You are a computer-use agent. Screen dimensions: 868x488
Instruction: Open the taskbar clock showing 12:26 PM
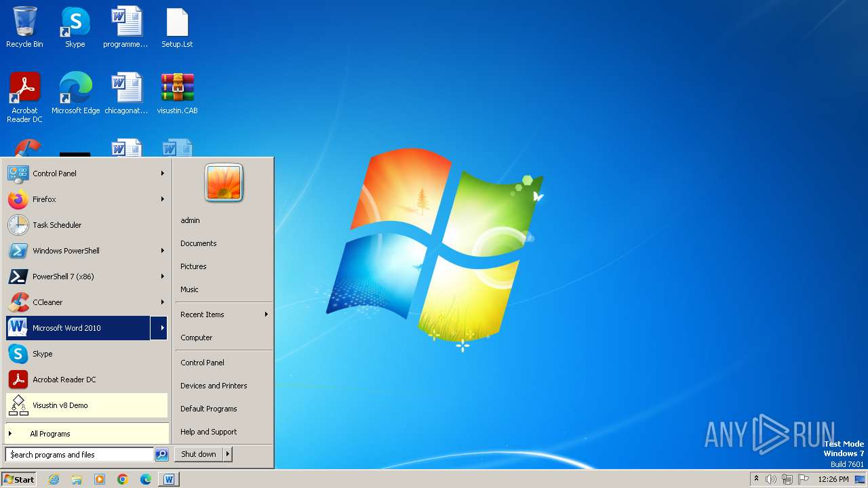(833, 479)
